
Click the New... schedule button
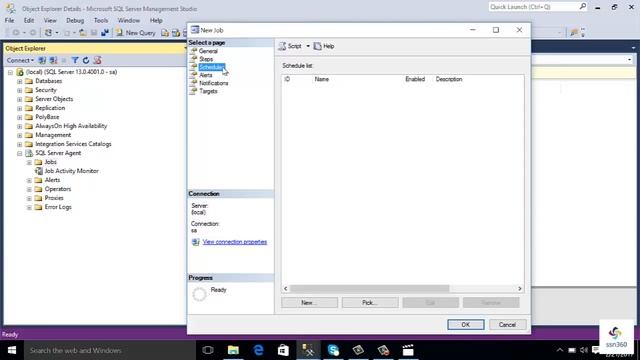pos(309,302)
